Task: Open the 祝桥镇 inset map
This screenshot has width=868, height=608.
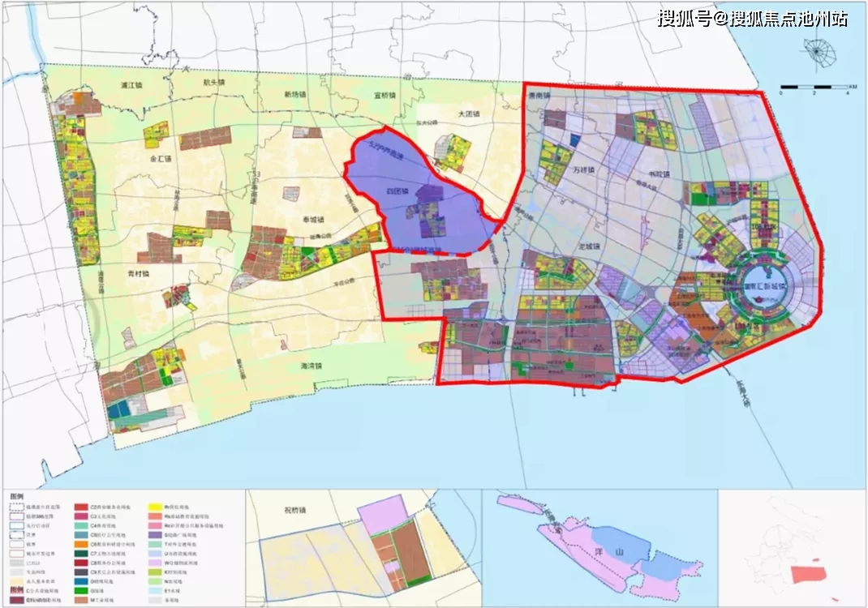Action: coord(363,548)
